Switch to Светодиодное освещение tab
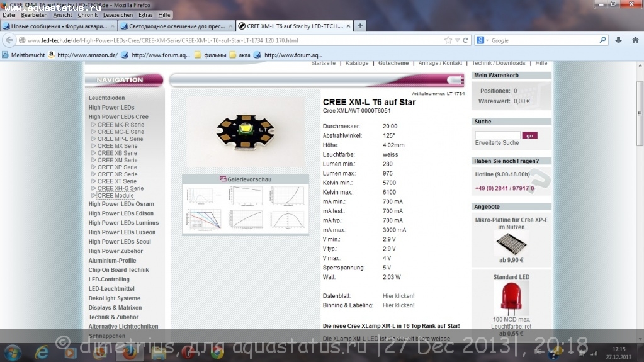The height and width of the screenshot is (362, 644). (x=177, y=26)
